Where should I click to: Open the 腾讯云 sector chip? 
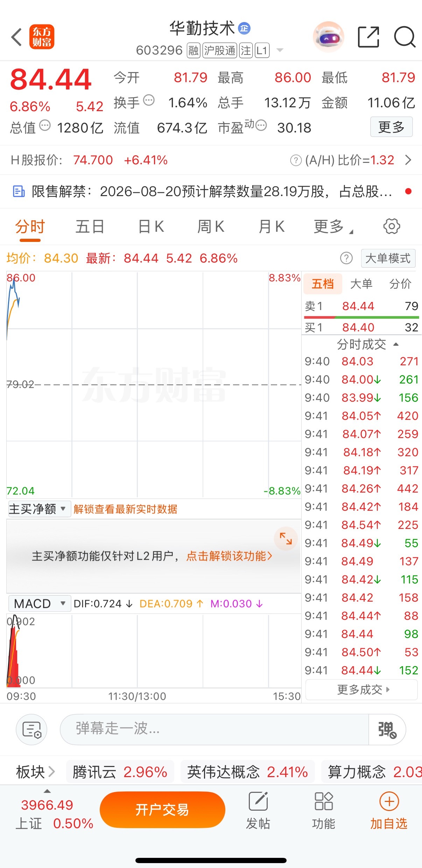pyautogui.click(x=120, y=772)
